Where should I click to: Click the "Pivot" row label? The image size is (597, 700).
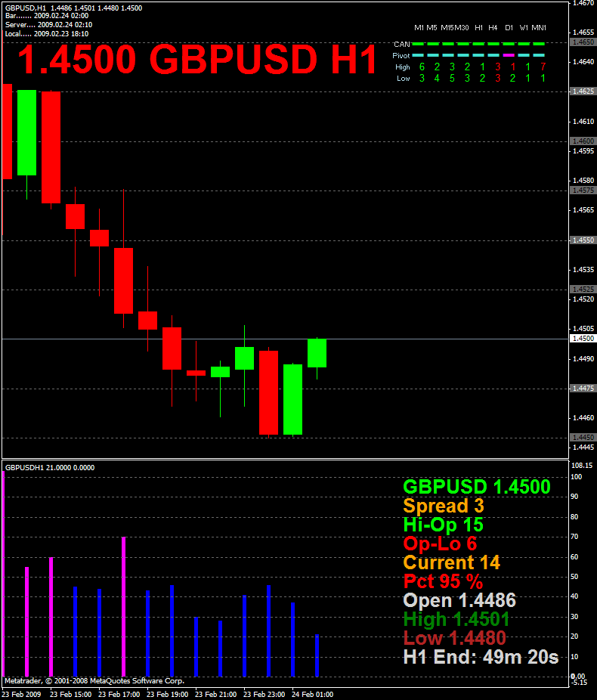pyautogui.click(x=401, y=56)
